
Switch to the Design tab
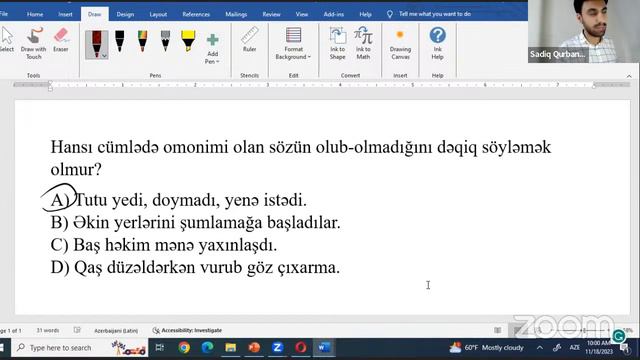125,14
